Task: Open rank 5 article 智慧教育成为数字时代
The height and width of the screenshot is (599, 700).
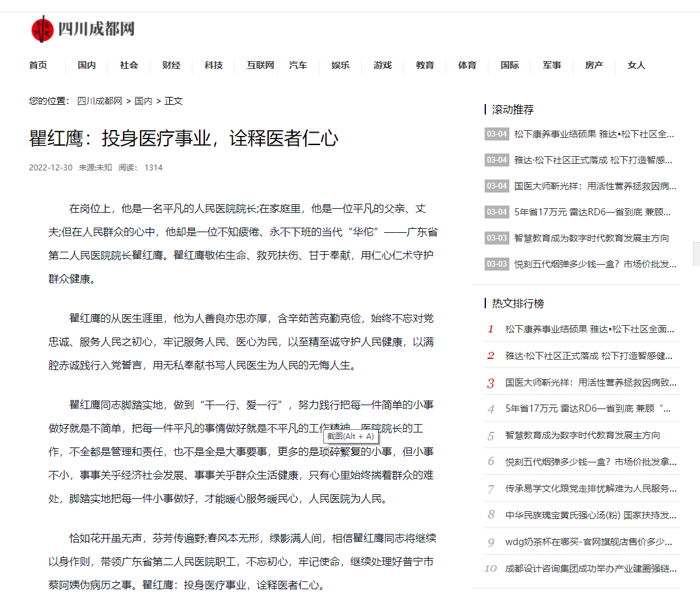Action: pyautogui.click(x=583, y=436)
